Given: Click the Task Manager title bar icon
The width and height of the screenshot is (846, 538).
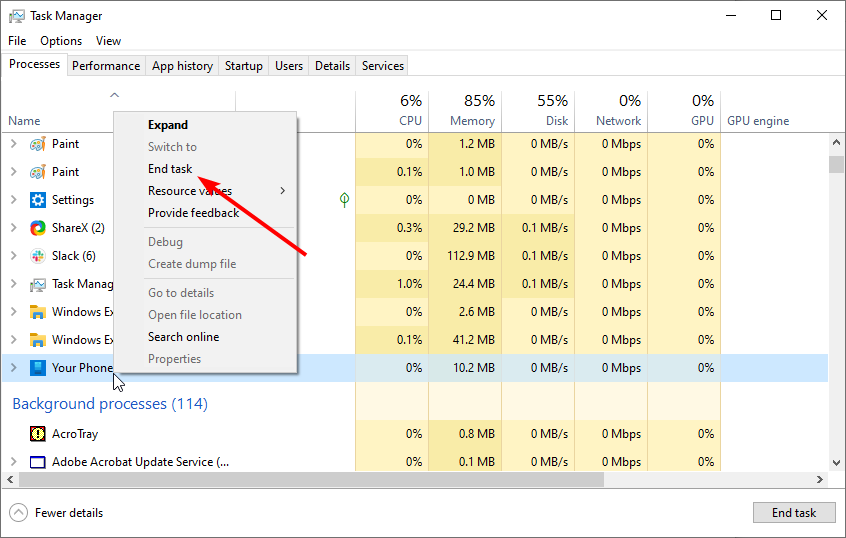Looking at the screenshot, I should click(x=17, y=16).
